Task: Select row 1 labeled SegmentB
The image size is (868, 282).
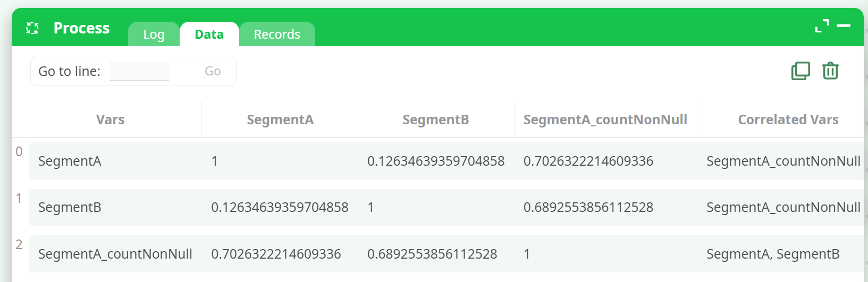Action: pyautogui.click(x=70, y=207)
